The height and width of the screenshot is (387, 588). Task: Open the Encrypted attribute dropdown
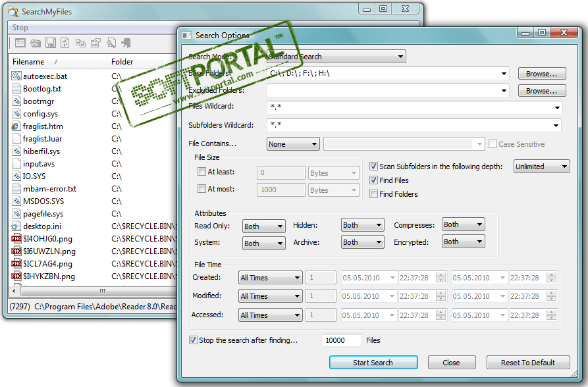(463, 242)
